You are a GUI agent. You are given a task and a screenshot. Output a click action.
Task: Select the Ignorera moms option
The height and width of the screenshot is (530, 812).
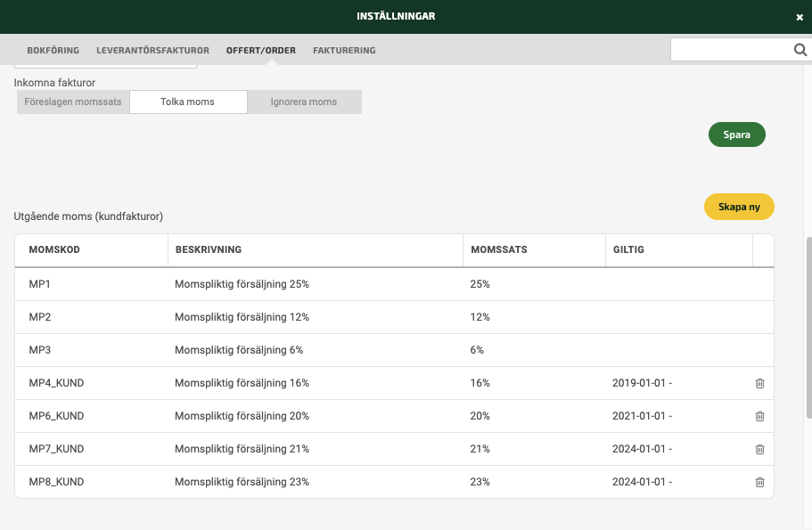coord(304,102)
